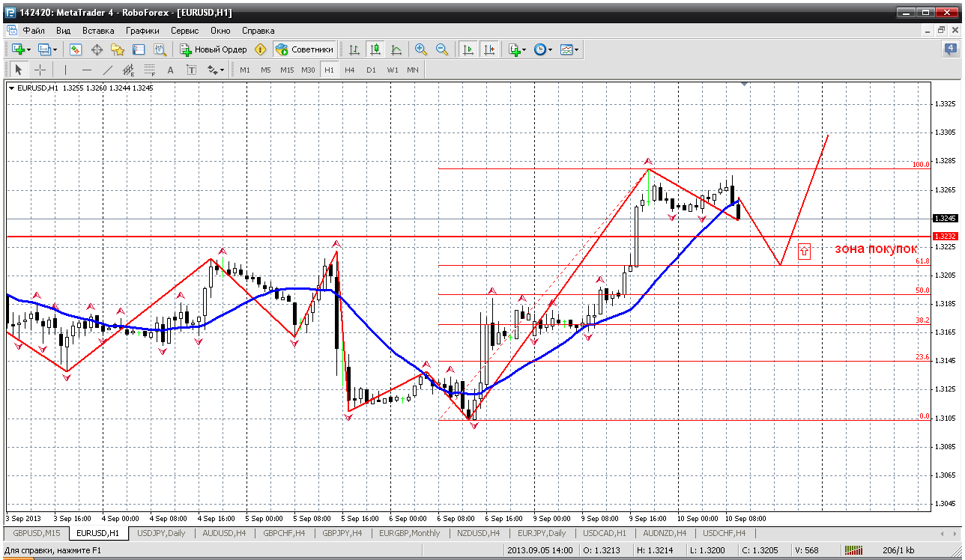Toggle the Chart Shift button

tap(489, 49)
